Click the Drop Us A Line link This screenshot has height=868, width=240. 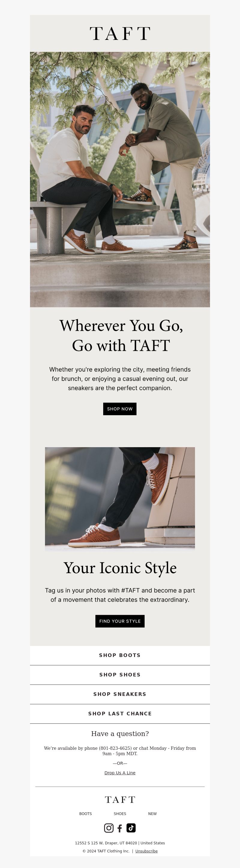[x=120, y=773]
